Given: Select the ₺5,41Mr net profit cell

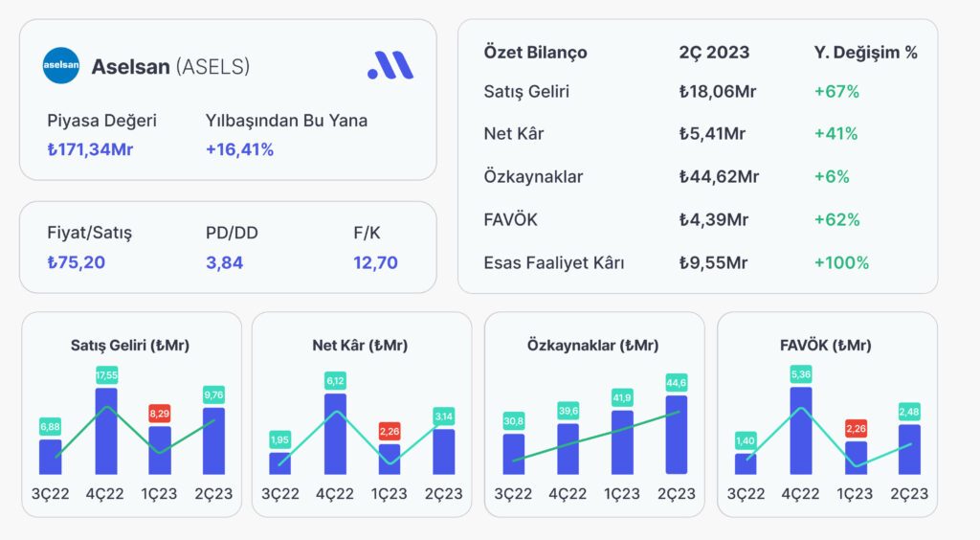Looking at the screenshot, I should tap(712, 134).
